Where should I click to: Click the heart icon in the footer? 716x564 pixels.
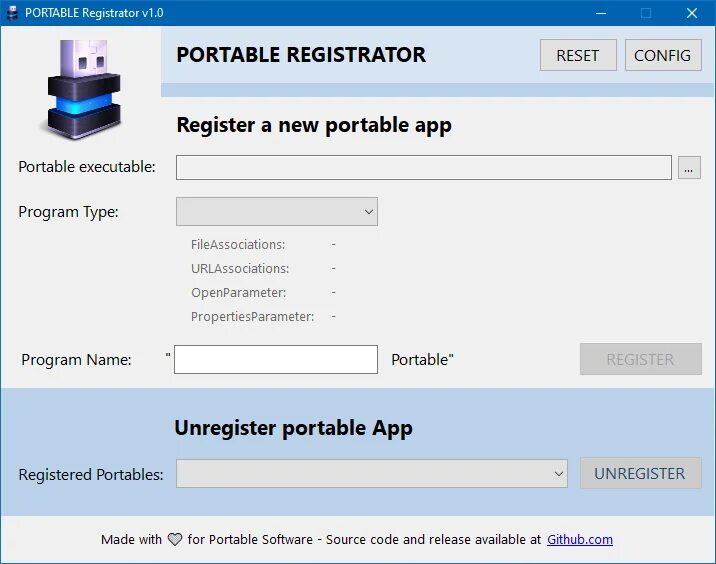[x=174, y=539]
